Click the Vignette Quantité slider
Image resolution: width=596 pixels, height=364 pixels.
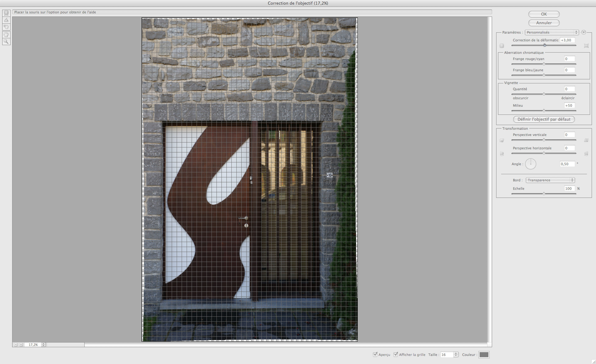pos(544,94)
